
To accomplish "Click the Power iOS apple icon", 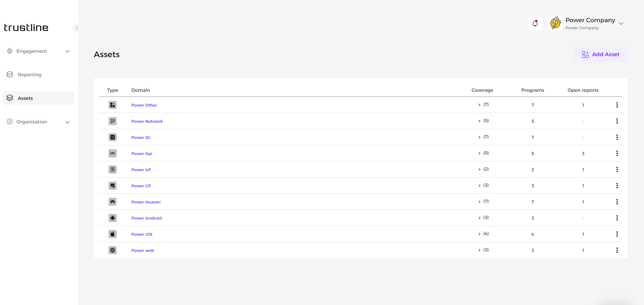I will 113,234.
